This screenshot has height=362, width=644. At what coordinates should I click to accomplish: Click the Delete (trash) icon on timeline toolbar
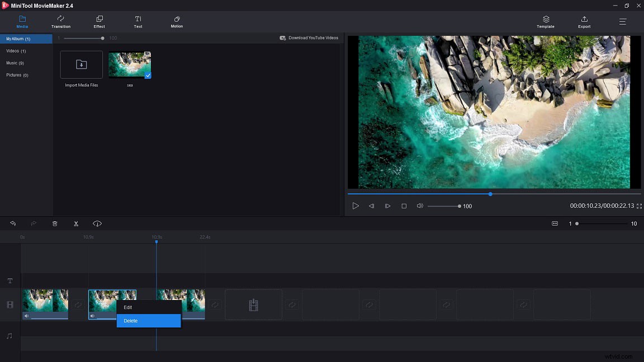(x=54, y=223)
